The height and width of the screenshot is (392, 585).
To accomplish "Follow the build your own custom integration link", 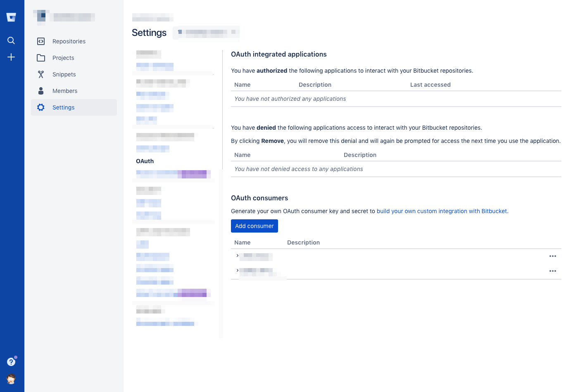I will (x=442, y=211).
